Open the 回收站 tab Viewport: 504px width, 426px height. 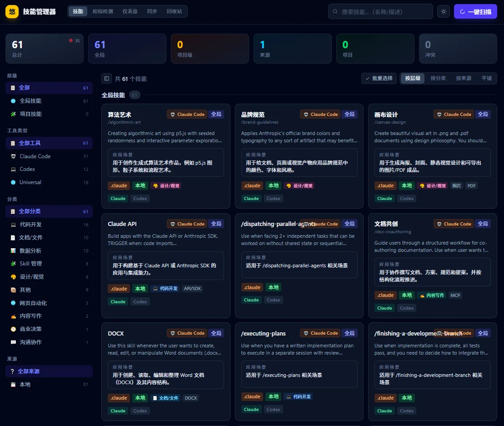(174, 11)
